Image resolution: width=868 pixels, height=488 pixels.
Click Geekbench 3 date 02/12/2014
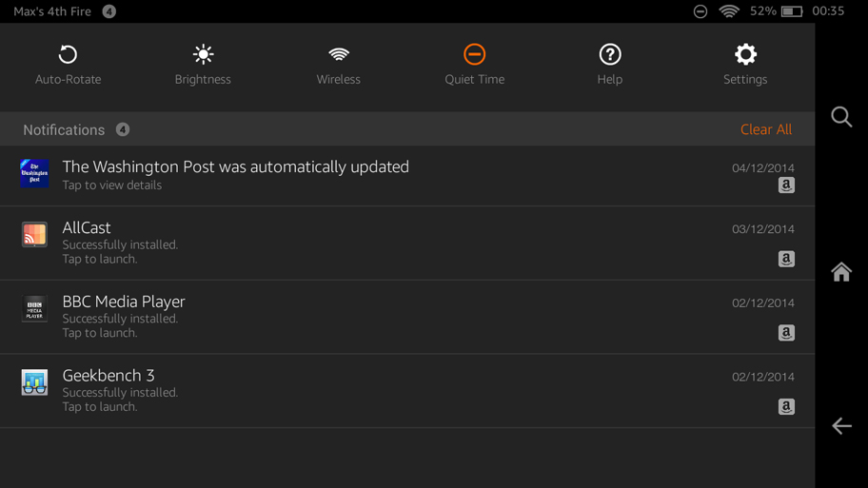[762, 377]
